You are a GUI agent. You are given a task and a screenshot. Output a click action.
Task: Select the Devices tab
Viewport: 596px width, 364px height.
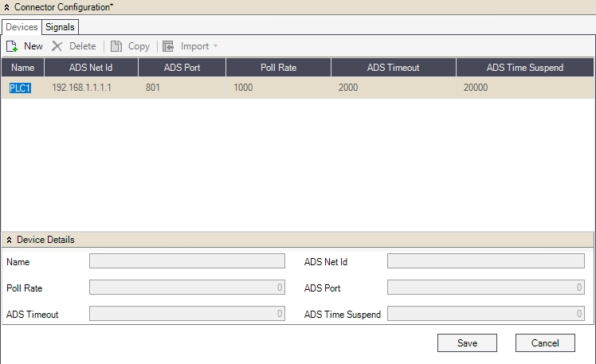coord(22,26)
